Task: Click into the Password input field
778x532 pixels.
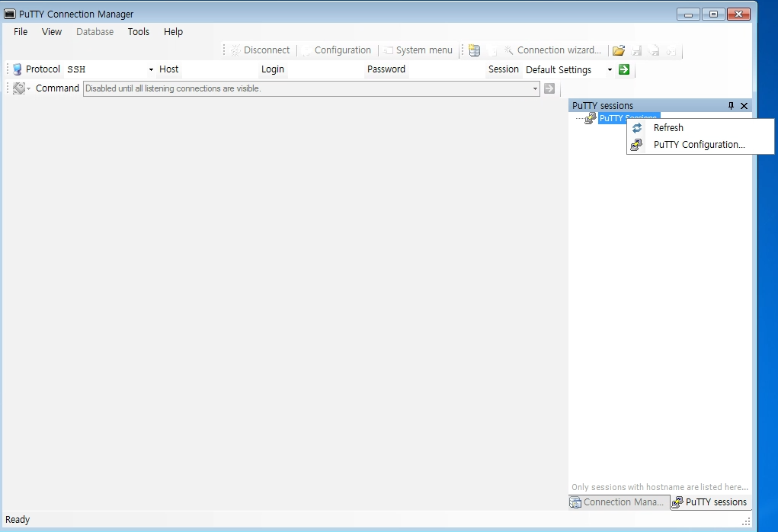Action: pyautogui.click(x=445, y=69)
